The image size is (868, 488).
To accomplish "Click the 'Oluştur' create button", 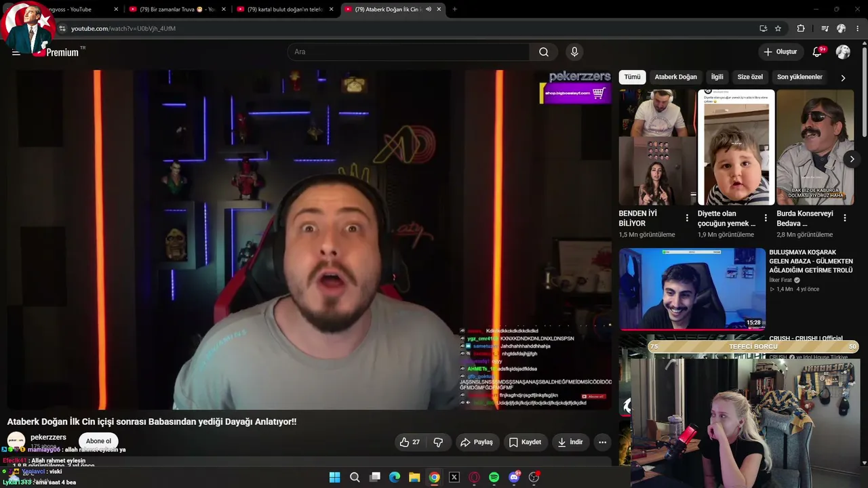I will pos(780,52).
